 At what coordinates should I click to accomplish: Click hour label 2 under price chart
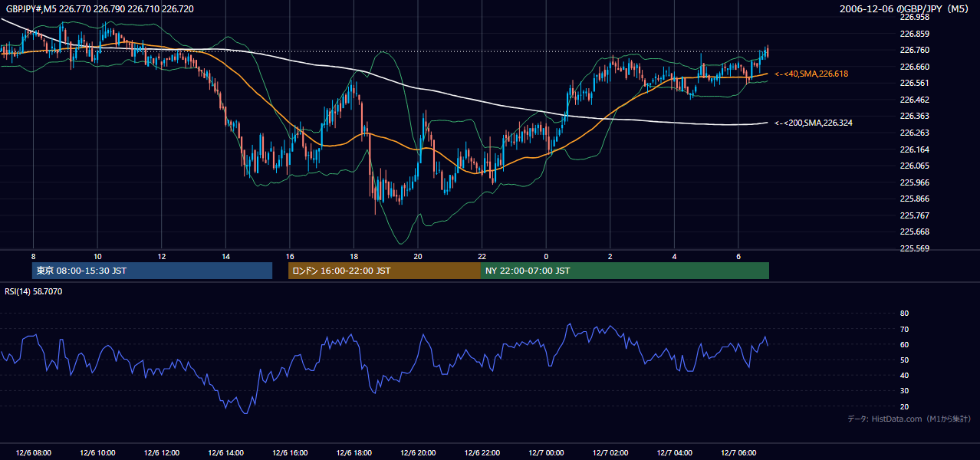pyautogui.click(x=610, y=256)
